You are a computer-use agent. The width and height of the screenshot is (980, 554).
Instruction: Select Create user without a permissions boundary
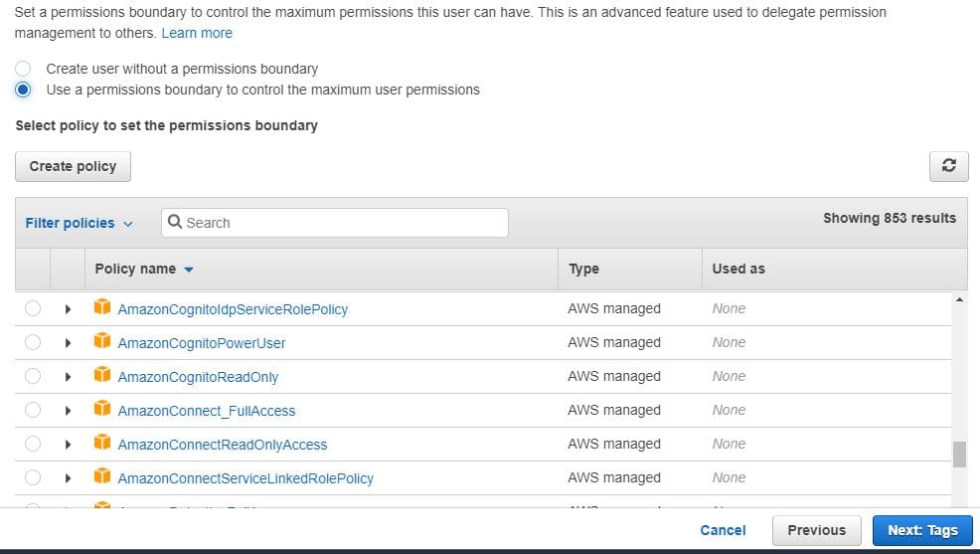click(24, 69)
